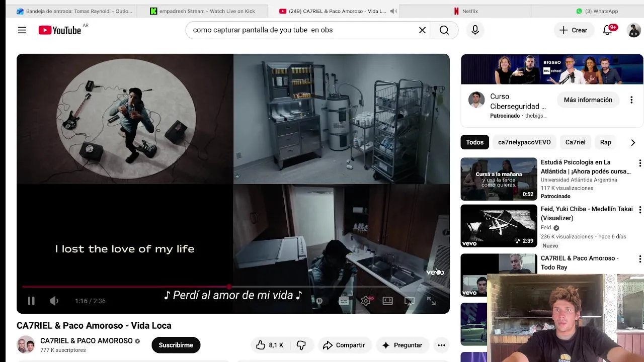This screenshot has width=644, height=362.
Task: Open CA7RIEL & PACO AMOROSO channel name
Action: [87, 341]
